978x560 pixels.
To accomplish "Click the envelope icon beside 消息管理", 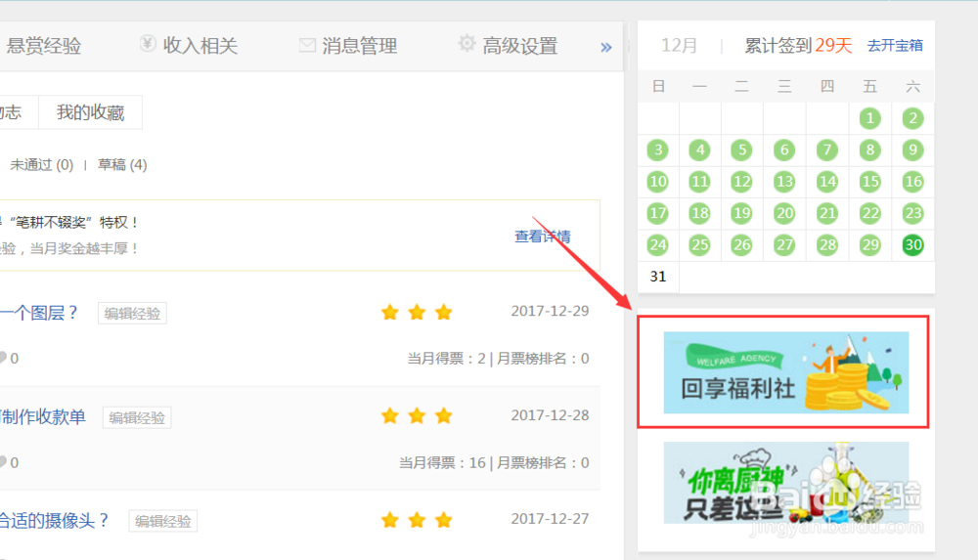I will click(307, 45).
